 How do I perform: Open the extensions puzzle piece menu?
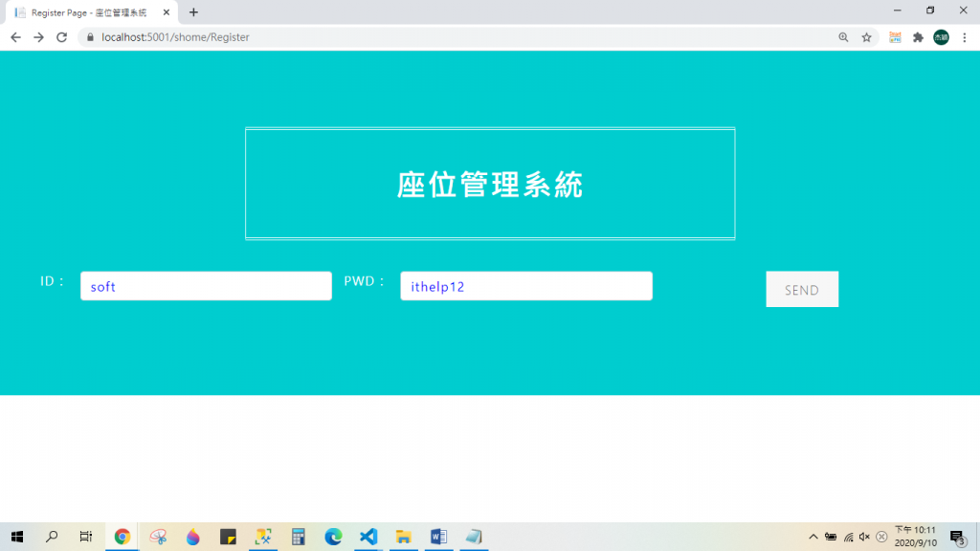pos(918,37)
